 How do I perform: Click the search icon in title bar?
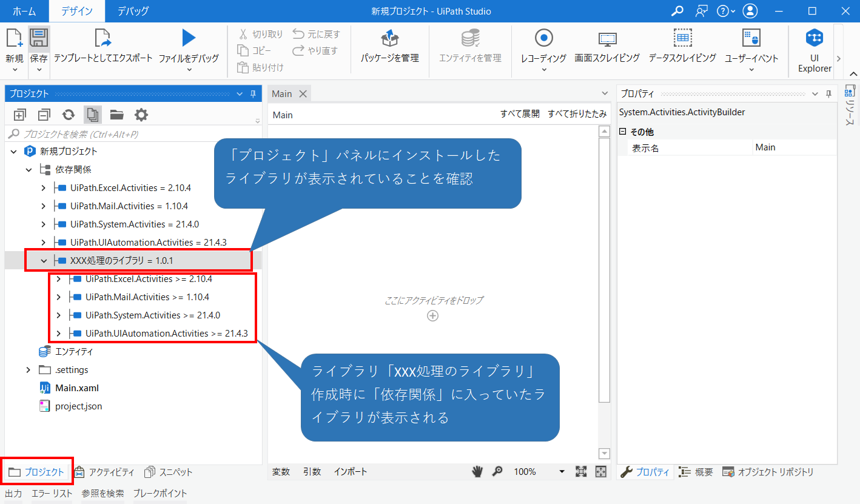click(x=677, y=11)
